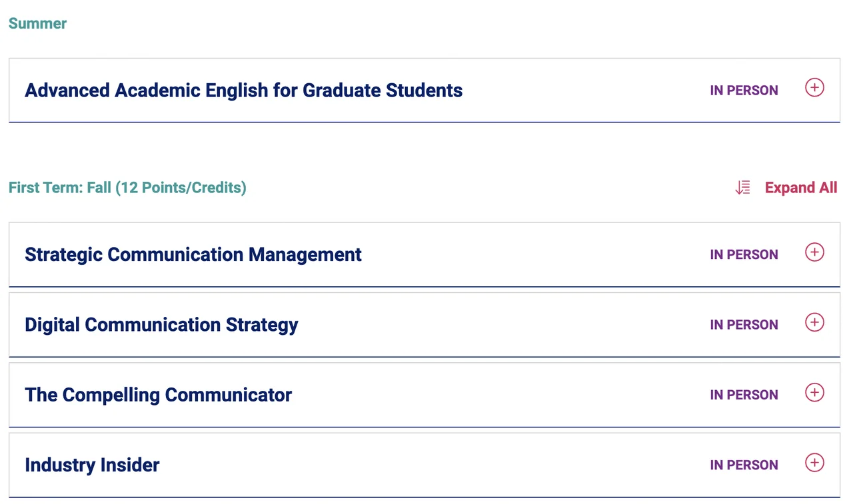Click IN PERSON tag on Strategic Communication Management
The width and height of the screenshot is (853, 504).
click(x=744, y=255)
